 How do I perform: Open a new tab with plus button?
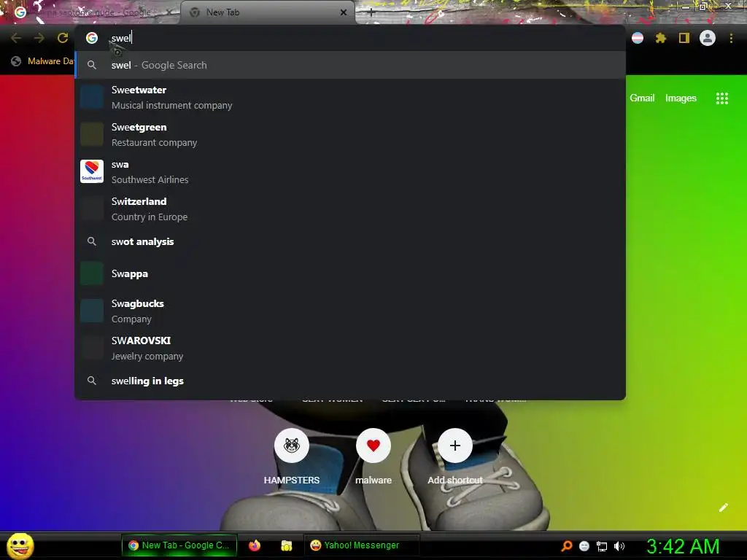(x=371, y=13)
